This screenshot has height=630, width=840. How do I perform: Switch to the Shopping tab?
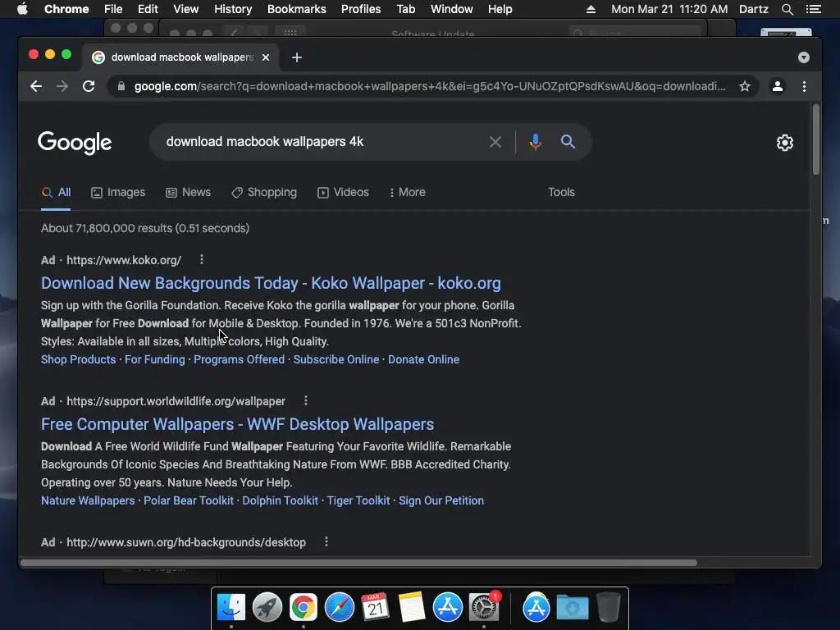263,192
